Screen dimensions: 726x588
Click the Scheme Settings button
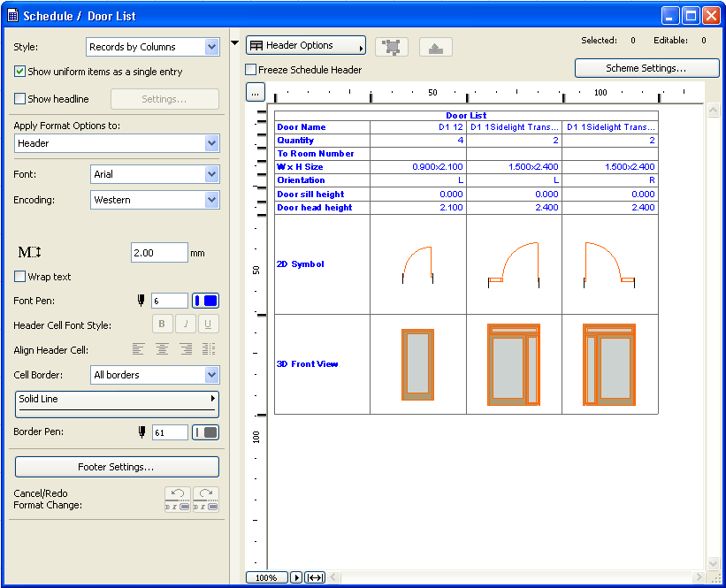tap(646, 68)
